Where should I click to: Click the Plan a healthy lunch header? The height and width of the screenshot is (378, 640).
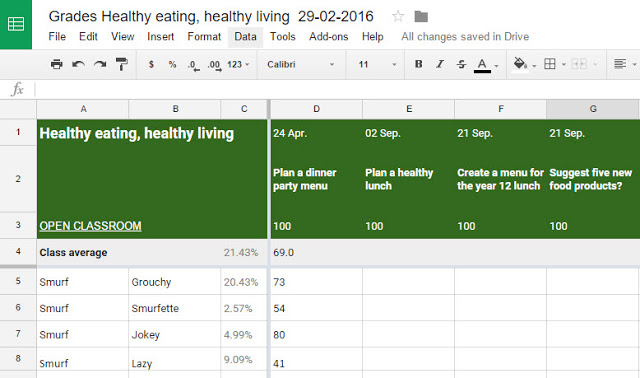tap(408, 179)
